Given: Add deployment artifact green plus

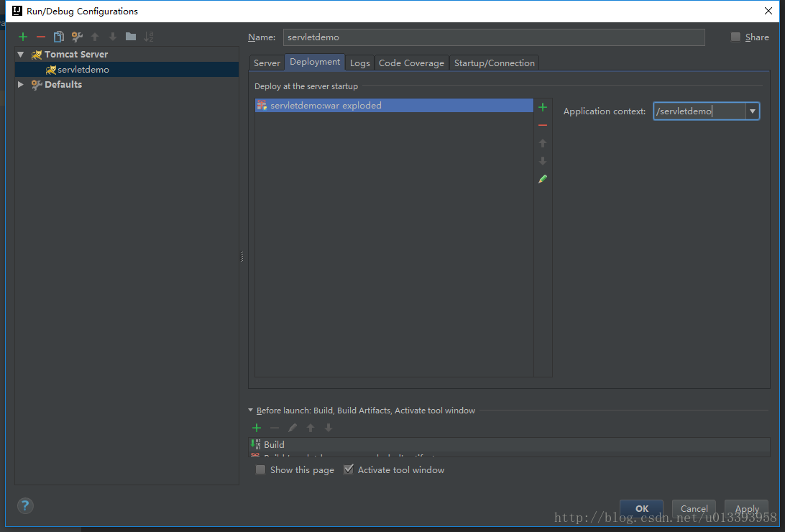Looking at the screenshot, I should click(x=543, y=107).
